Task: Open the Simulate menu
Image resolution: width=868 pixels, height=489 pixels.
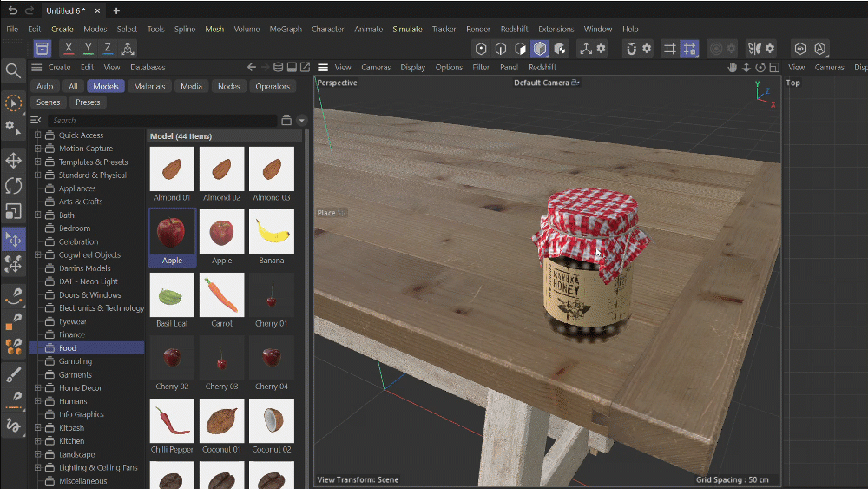Action: [x=407, y=29]
